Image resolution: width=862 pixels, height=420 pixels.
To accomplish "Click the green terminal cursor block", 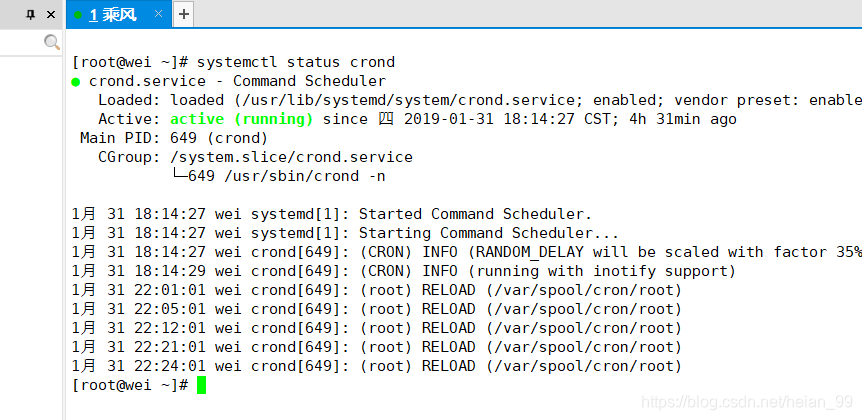I will pos(201,385).
